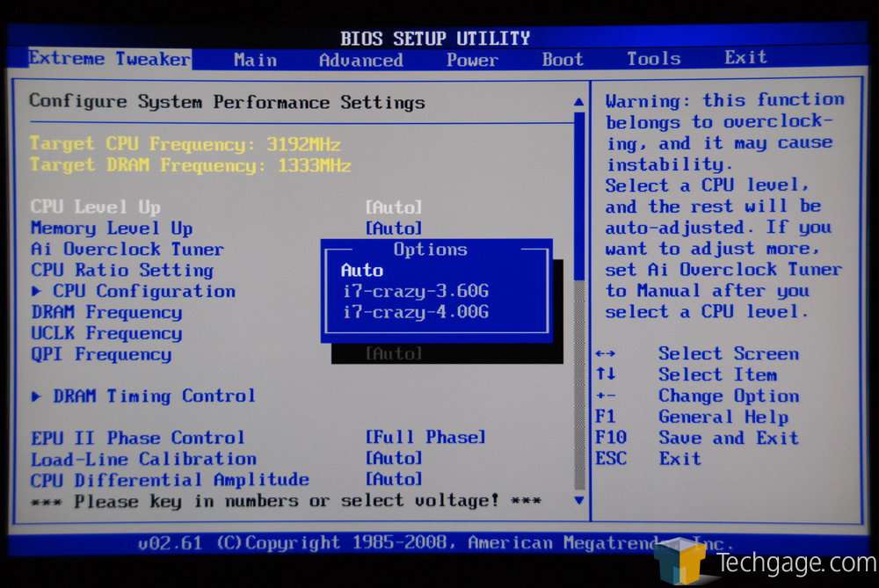Click the left-right arrows key icon
The width and height of the screenshot is (879, 588).
click(x=606, y=353)
